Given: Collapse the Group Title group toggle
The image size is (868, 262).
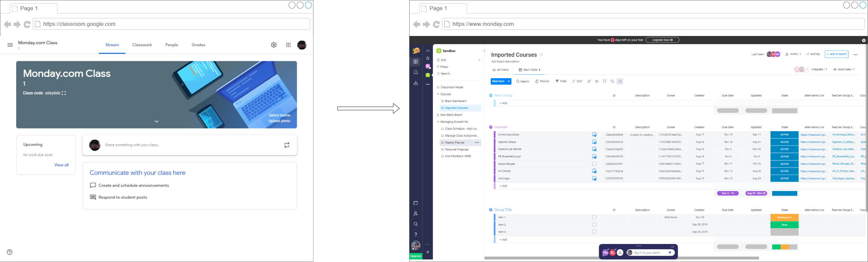Looking at the screenshot, I should click(491, 210).
